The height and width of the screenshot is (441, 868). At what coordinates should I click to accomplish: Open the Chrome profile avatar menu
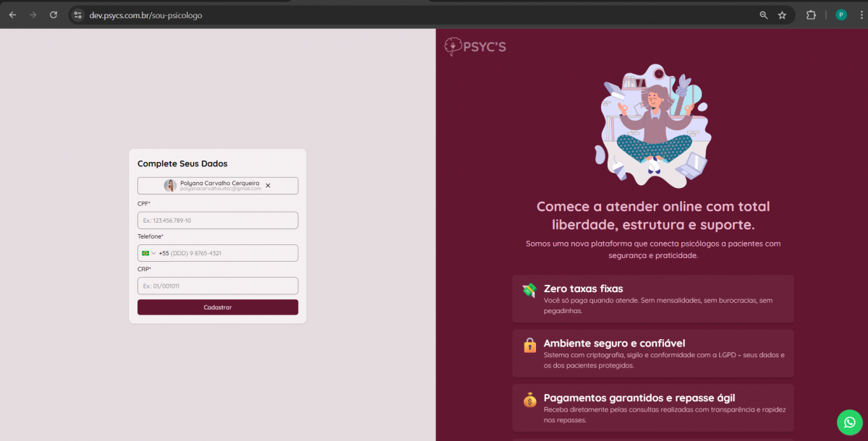841,14
